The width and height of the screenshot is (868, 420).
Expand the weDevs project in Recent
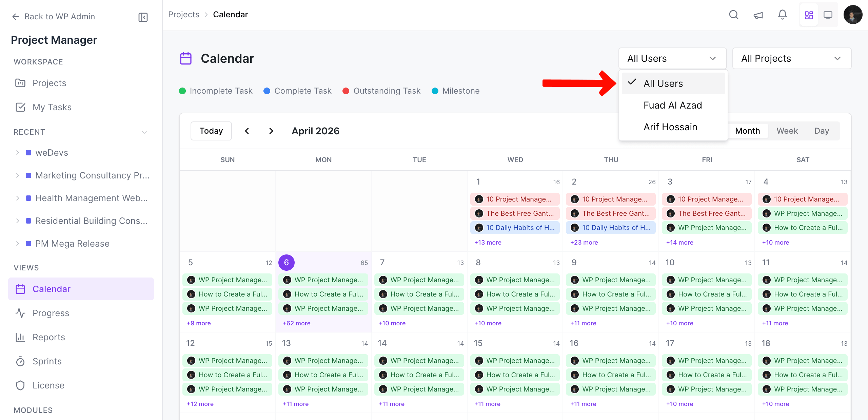point(18,152)
